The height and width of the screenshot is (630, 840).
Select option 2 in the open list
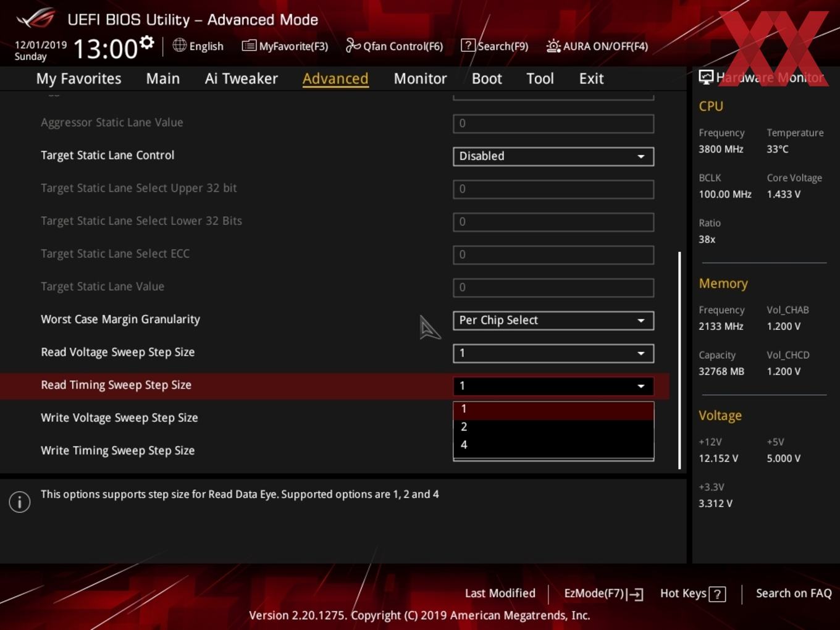(x=553, y=427)
